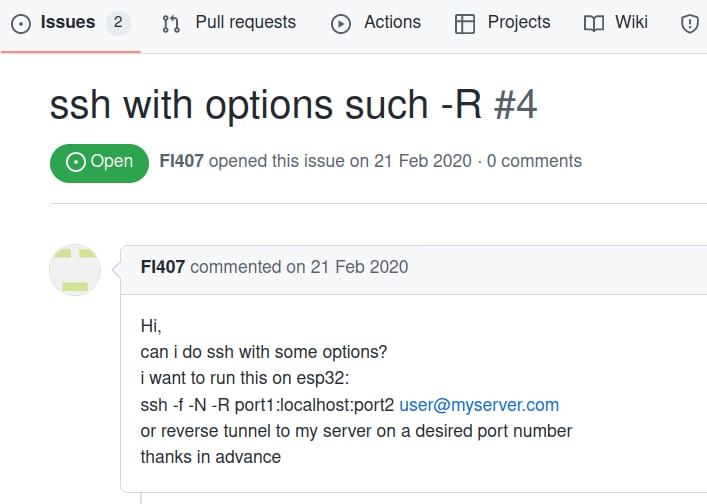Click the issues count badge showing 2
The width and height of the screenshot is (707, 504).
(118, 22)
